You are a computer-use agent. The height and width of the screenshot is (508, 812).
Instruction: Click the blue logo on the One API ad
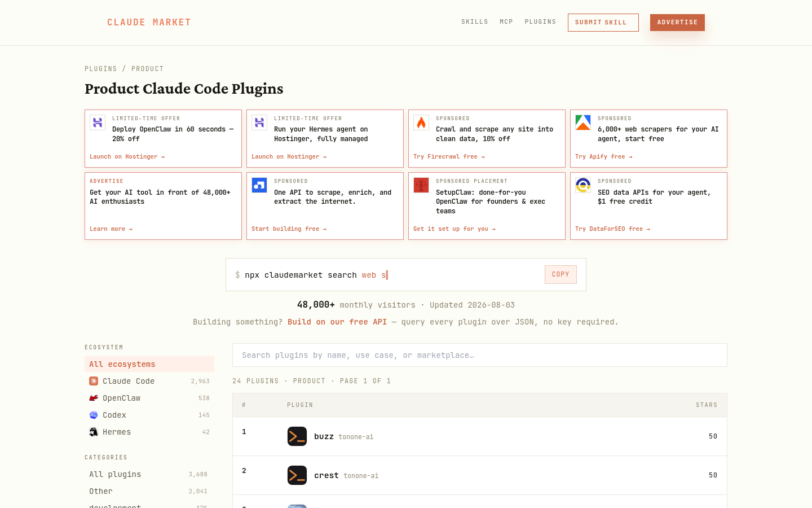click(259, 185)
